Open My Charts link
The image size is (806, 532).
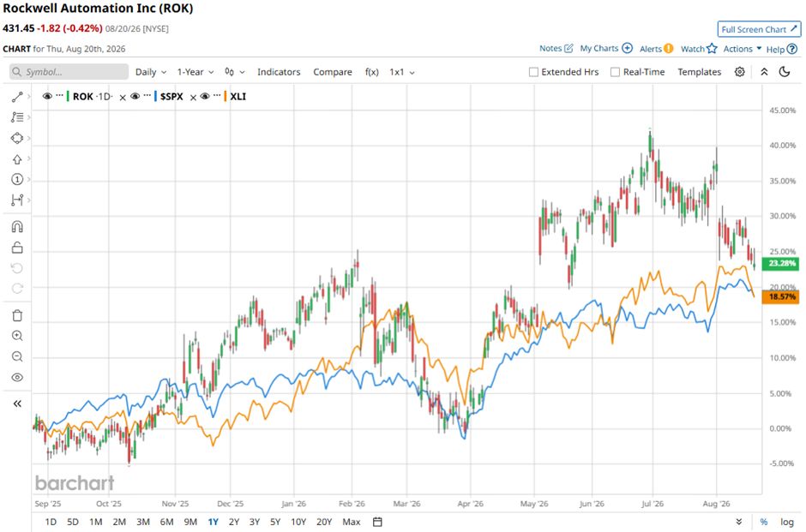tap(606, 48)
